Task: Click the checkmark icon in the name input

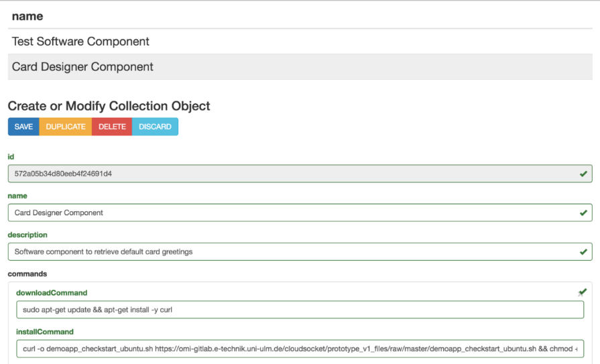Action: pyautogui.click(x=583, y=213)
